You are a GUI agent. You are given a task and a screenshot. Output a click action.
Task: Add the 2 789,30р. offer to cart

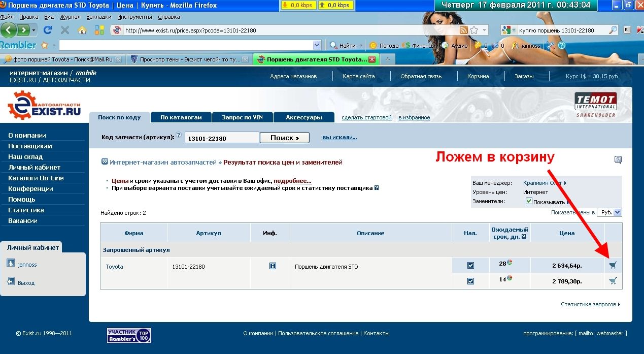(613, 281)
